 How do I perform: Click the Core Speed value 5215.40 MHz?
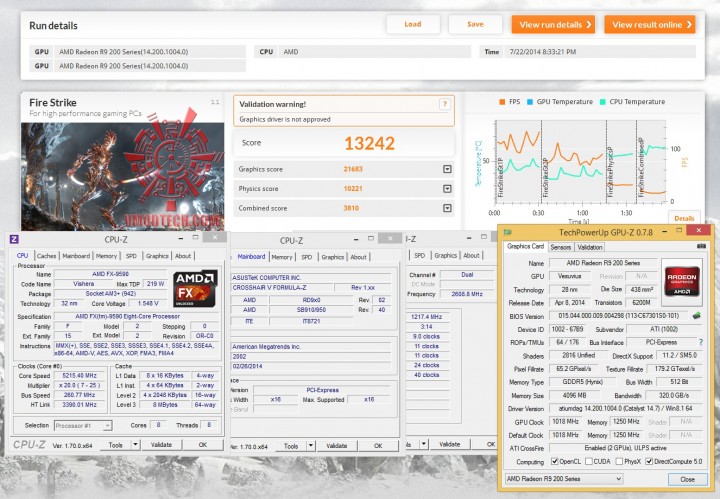click(79, 376)
